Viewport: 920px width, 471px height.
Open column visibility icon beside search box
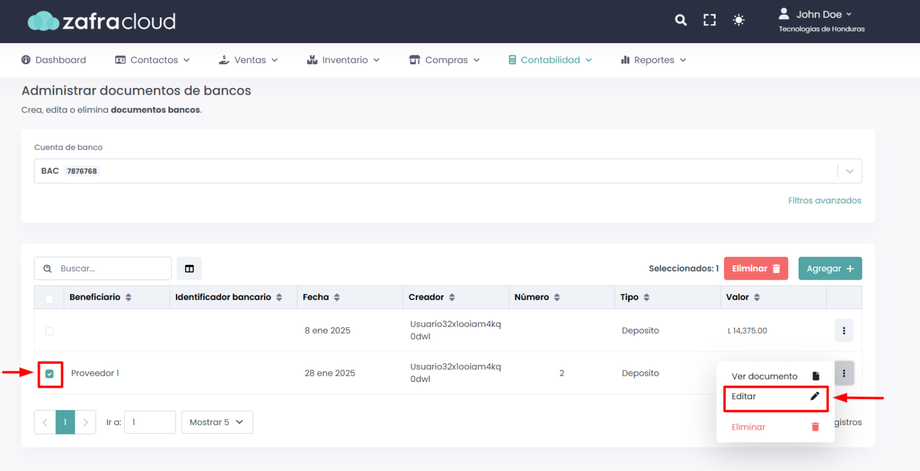tap(189, 268)
